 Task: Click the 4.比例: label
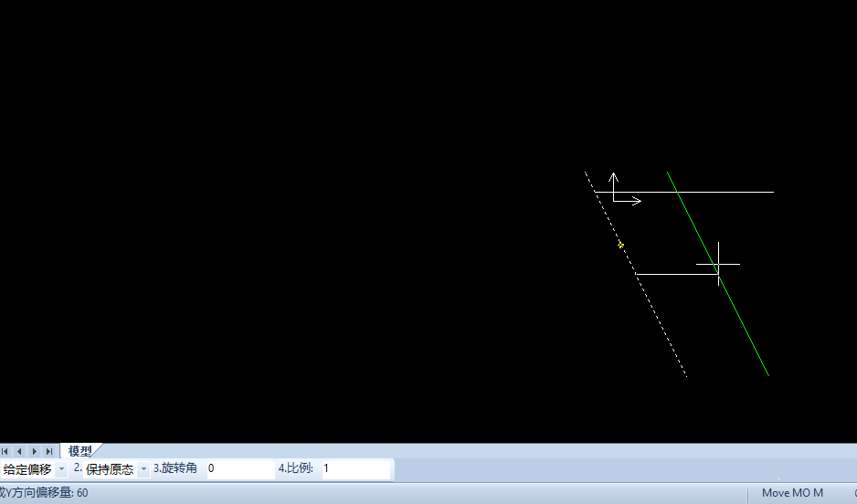[x=296, y=468]
